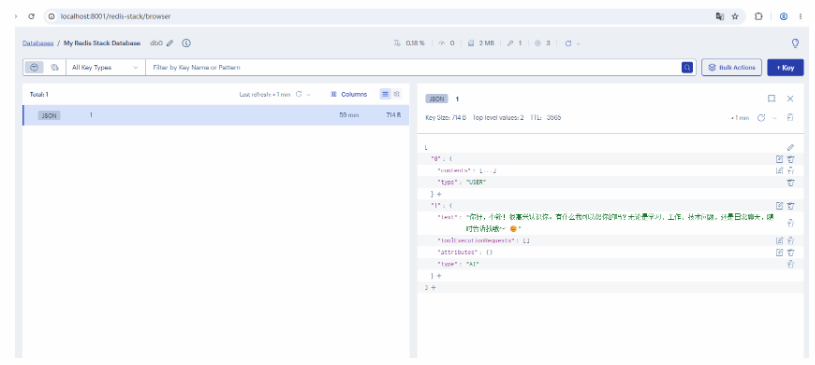Click the "USER" type value
The height and width of the screenshot is (365, 815).
[477, 182]
